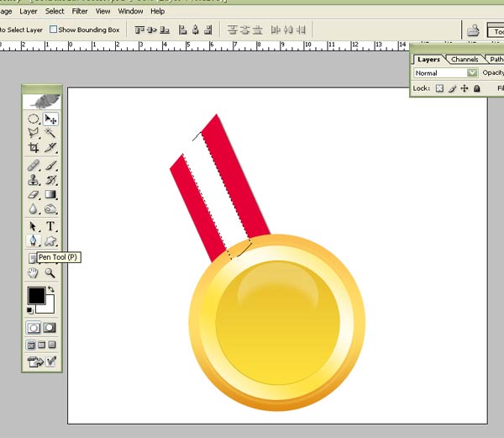The image size is (504, 438).
Task: Select the Blur tool
Action: 33,209
